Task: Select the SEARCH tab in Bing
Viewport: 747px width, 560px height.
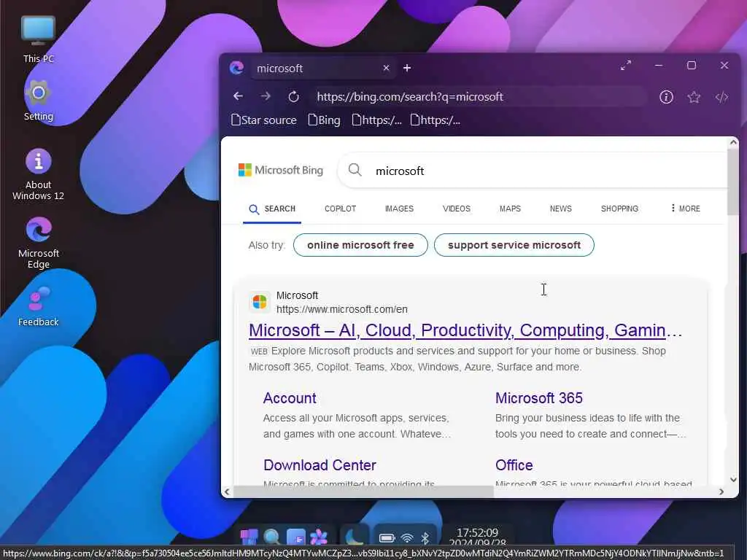Action: point(272,209)
